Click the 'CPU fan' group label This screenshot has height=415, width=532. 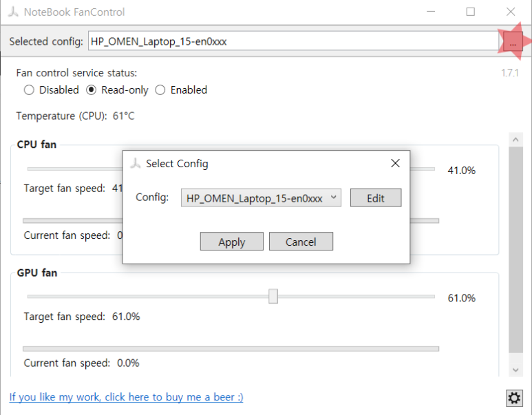pos(36,145)
